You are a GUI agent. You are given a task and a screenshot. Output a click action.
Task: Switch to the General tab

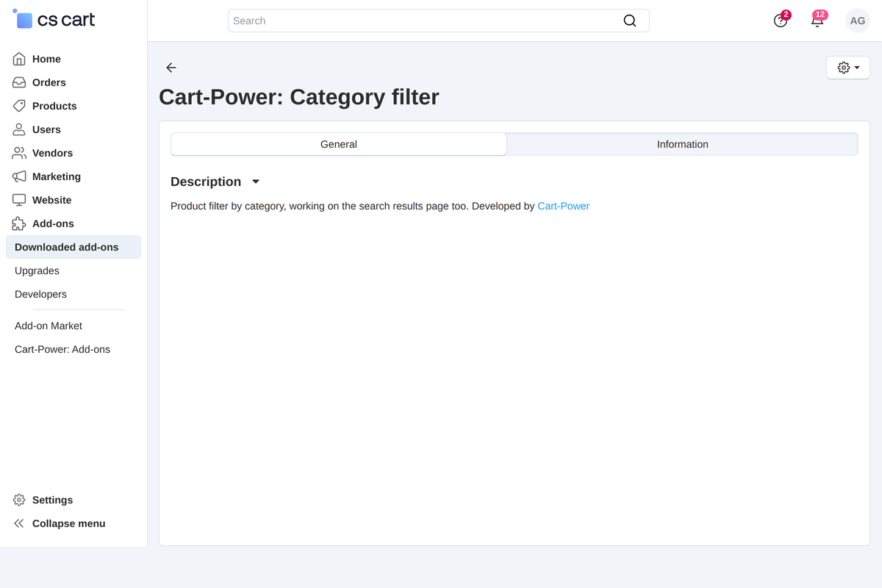(x=339, y=144)
